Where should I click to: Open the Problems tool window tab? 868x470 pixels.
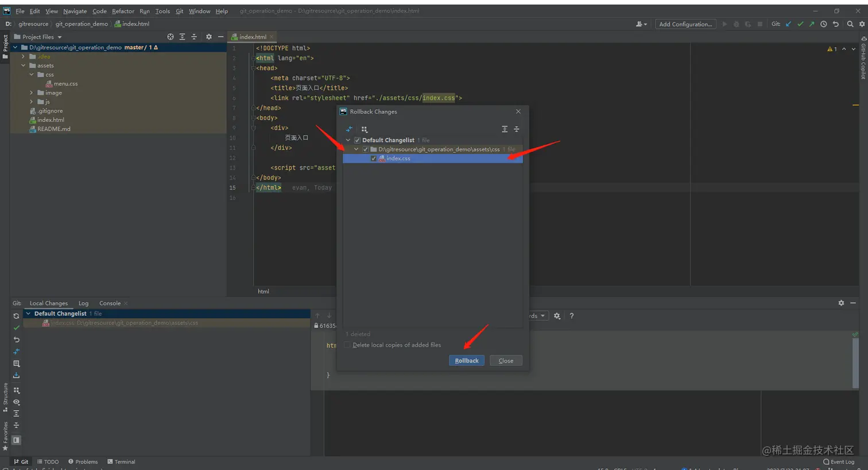click(x=83, y=462)
